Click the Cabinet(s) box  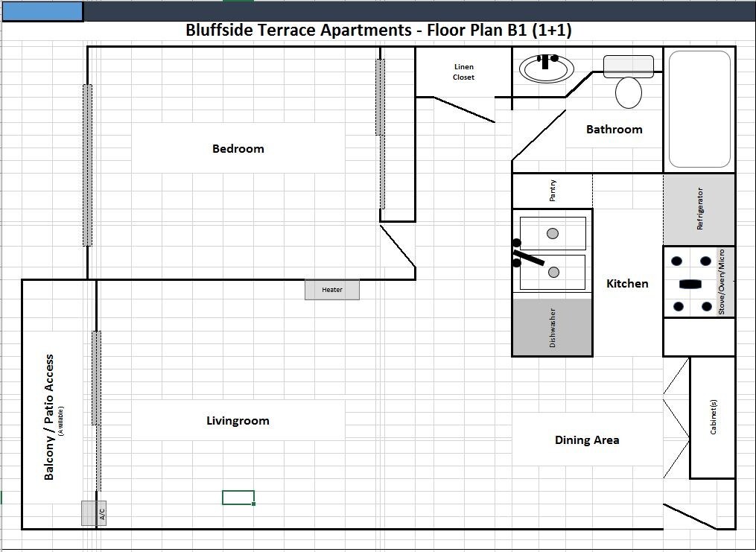point(713,417)
